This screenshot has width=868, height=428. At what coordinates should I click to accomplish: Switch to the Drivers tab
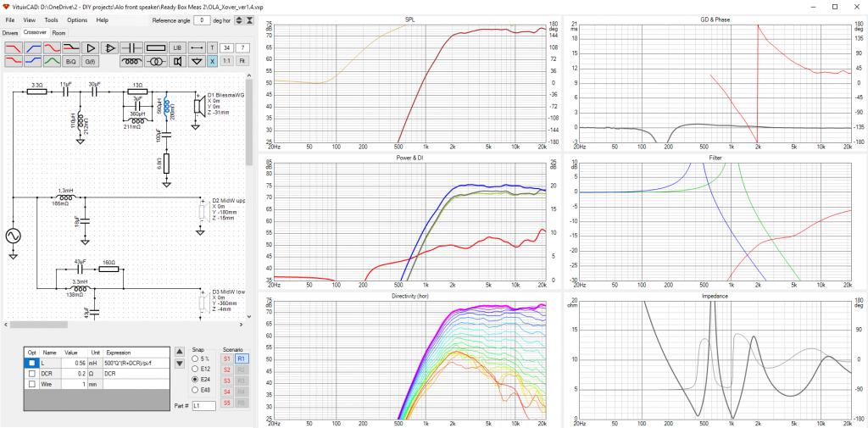pyautogui.click(x=10, y=33)
